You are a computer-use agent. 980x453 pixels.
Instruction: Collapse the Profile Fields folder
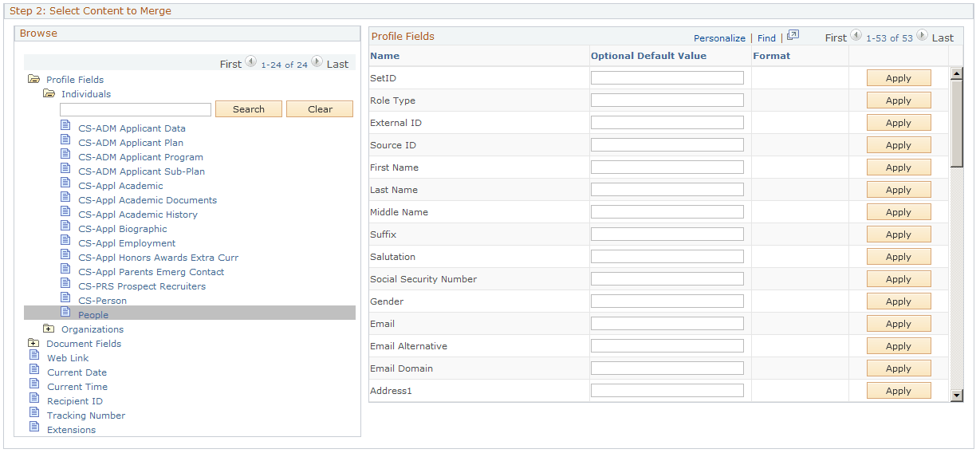[33, 79]
